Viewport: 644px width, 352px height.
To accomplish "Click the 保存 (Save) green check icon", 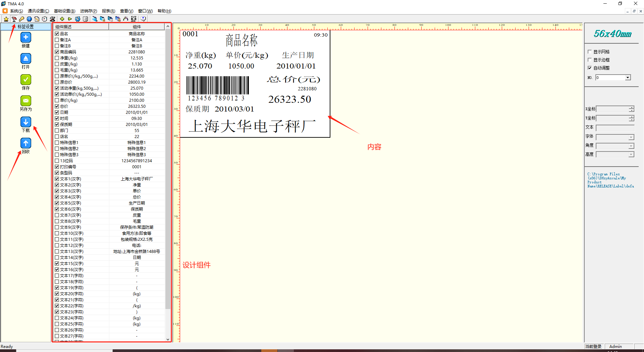I will (x=26, y=80).
